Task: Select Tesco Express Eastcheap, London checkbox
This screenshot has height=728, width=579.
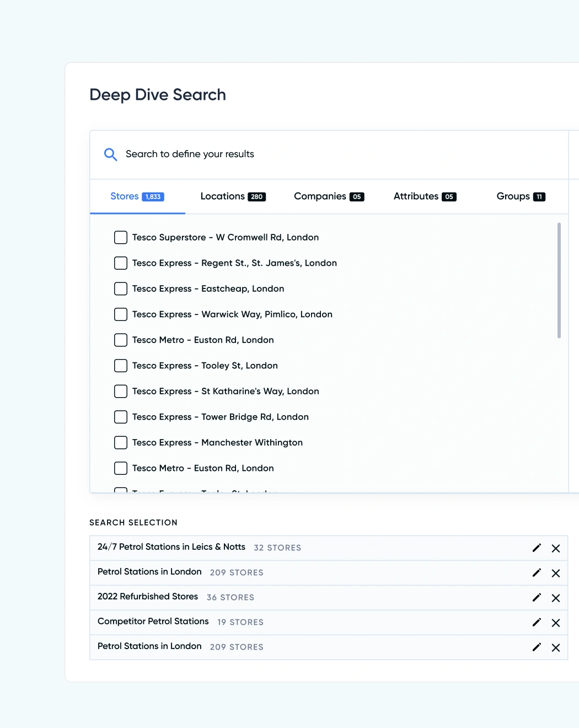Action: tap(121, 289)
